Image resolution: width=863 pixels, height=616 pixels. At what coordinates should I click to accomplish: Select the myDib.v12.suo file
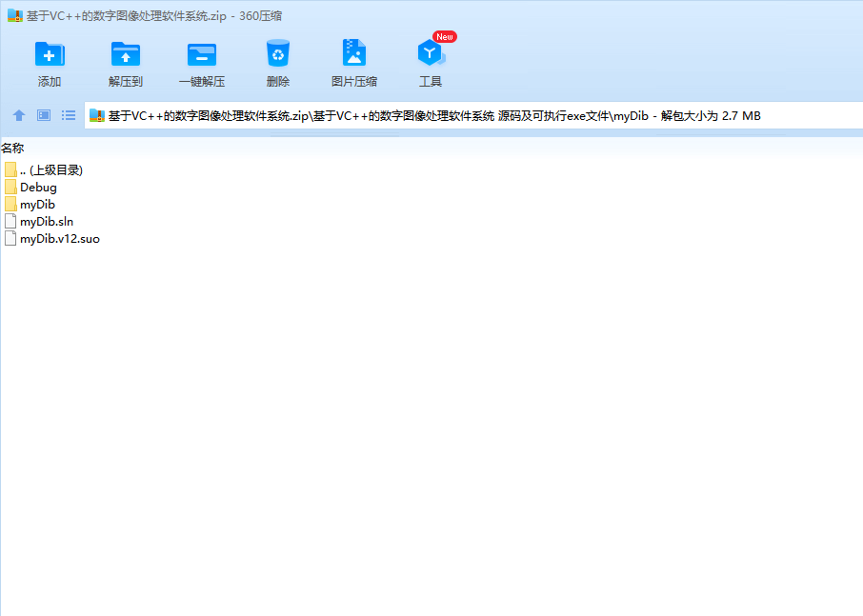pos(51,239)
